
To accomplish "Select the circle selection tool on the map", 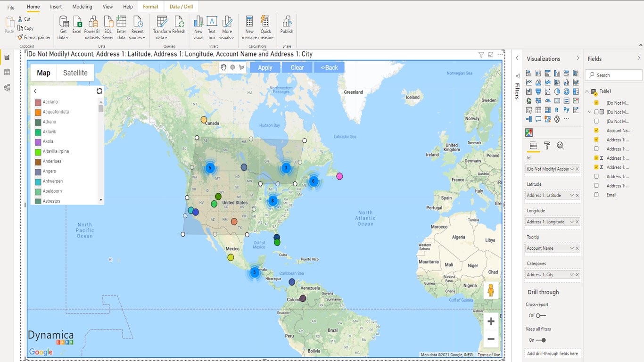I will pyautogui.click(x=232, y=67).
